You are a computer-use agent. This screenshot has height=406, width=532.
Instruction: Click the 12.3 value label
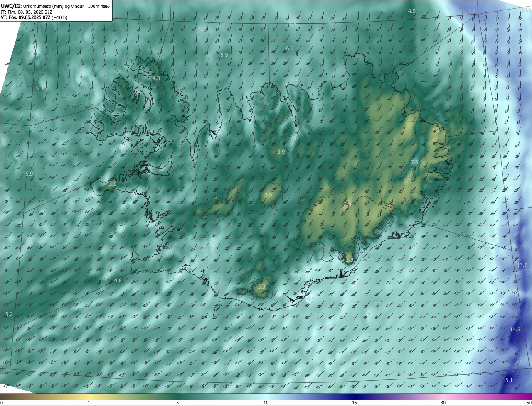coord(470,11)
